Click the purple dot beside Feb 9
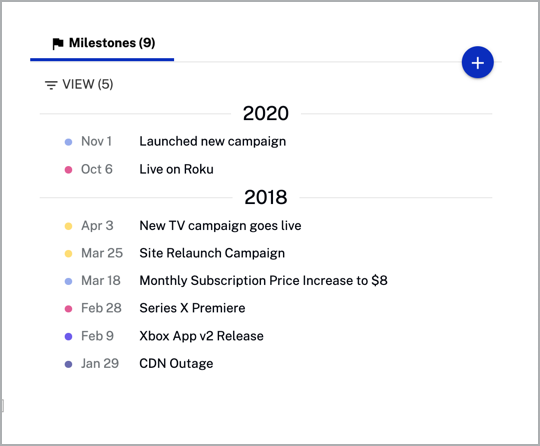The image size is (540, 446). [69, 336]
